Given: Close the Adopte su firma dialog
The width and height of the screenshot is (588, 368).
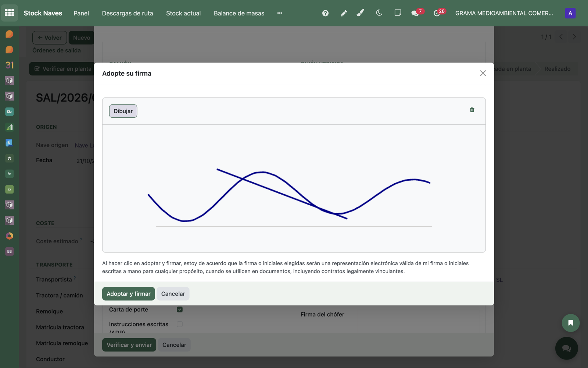Looking at the screenshot, I should click(483, 73).
